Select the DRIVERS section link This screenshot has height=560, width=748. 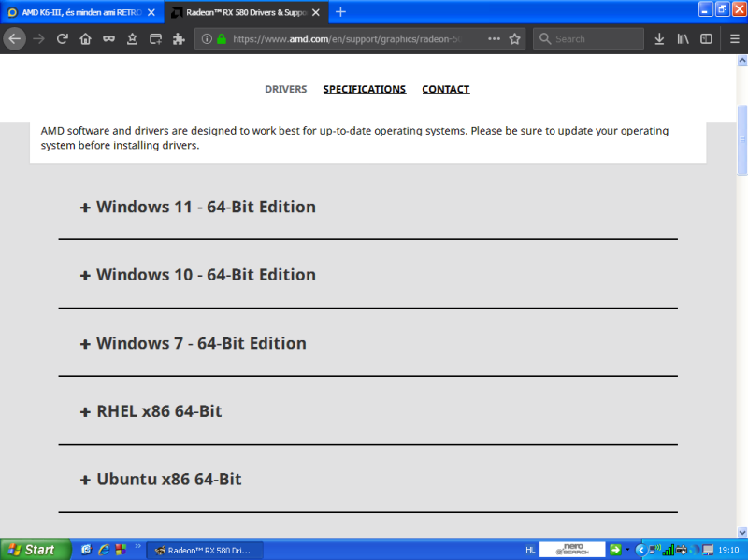[x=286, y=89]
